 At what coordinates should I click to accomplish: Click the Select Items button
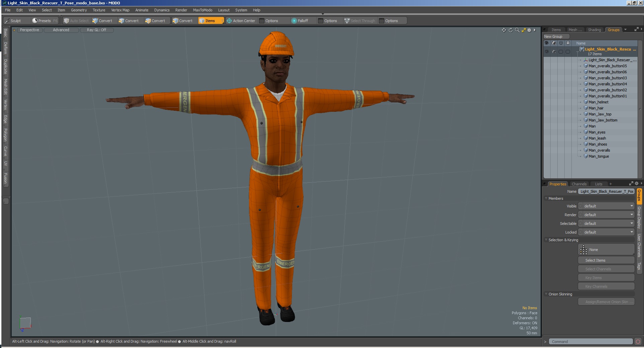tap(606, 260)
